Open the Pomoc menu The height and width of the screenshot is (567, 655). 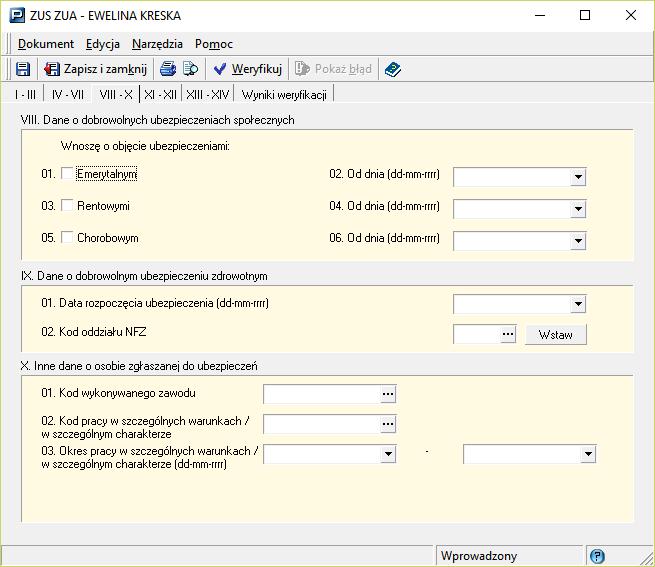coord(213,44)
